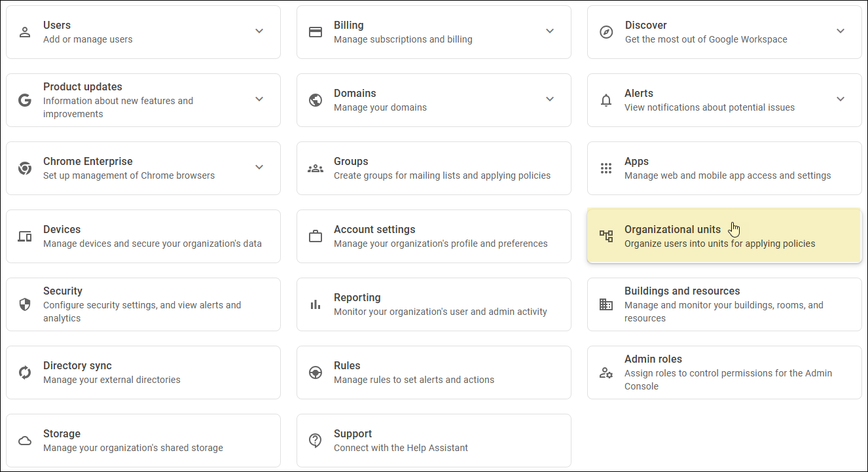Click the Groups people icon
Screen dimensions: 868x472
[316, 168]
